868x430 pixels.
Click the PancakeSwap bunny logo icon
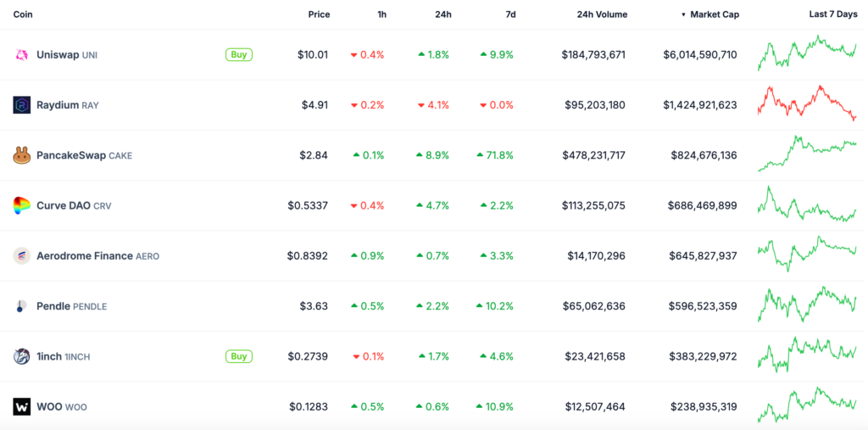tap(21, 155)
